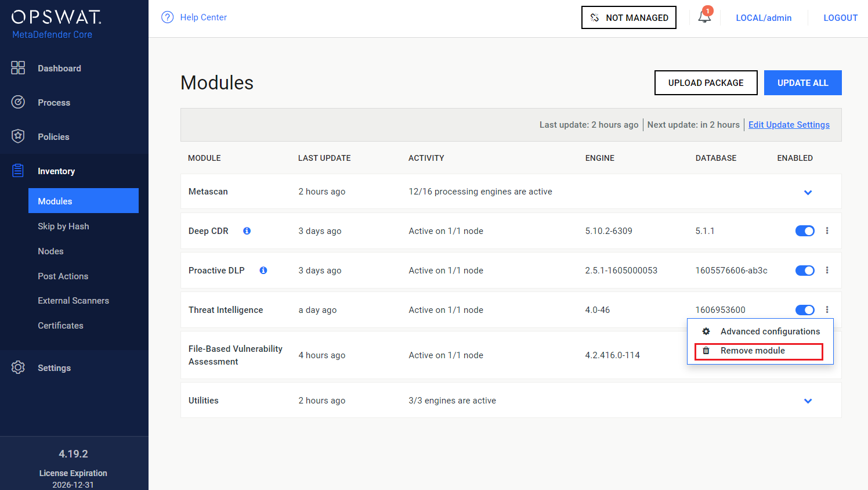This screenshot has width=868, height=490.
Task: Open the Deep CDR three-dot menu
Action: pos(827,230)
